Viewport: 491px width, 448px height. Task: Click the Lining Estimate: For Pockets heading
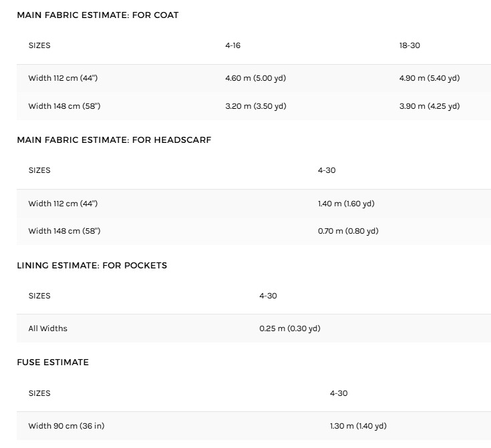point(92,265)
